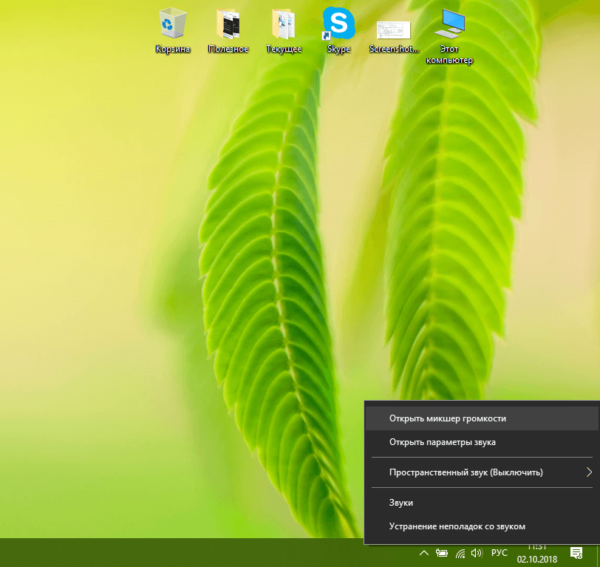Select the Текущее folder icon
Screen dimensions: 600x567
tap(284, 24)
